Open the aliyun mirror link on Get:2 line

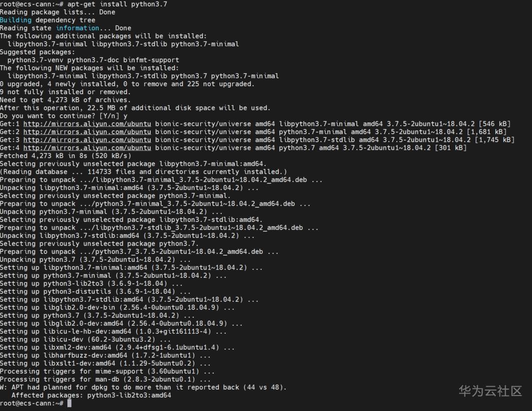[87, 132]
